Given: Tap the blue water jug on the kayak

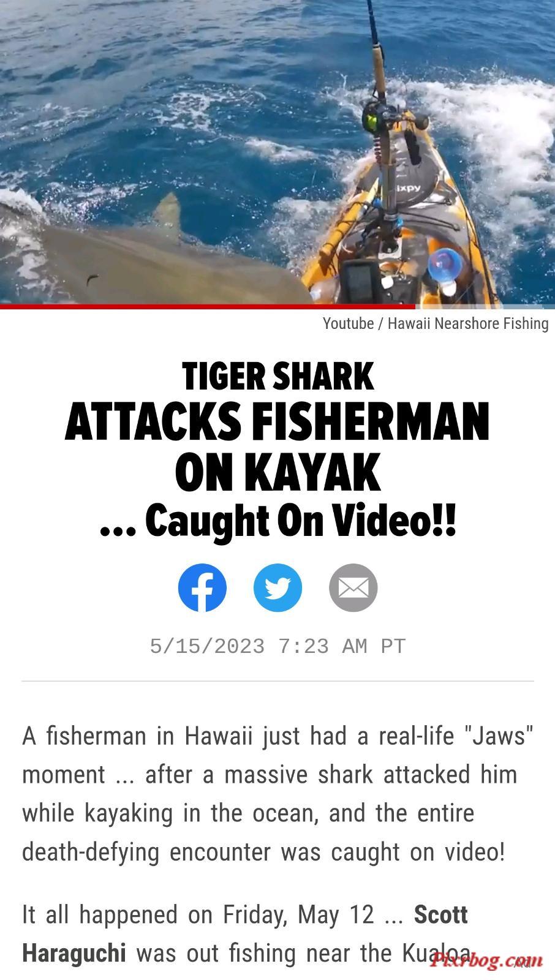Looking at the screenshot, I should point(445,268).
